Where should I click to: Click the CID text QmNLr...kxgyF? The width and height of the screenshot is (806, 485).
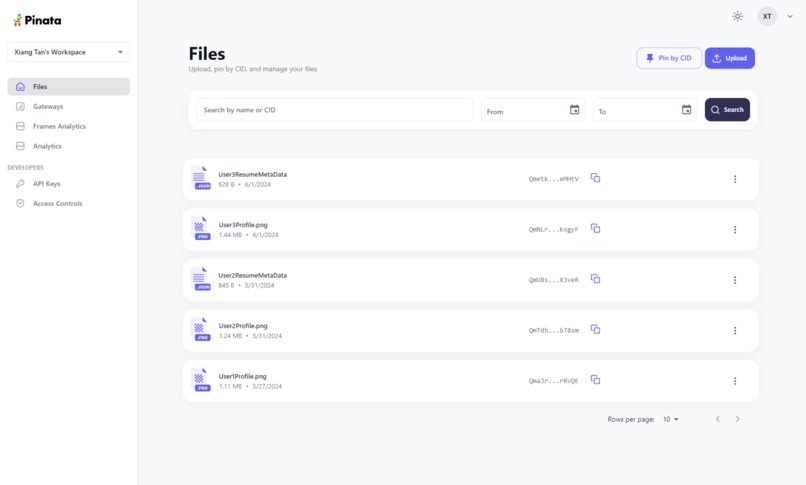[x=553, y=229]
